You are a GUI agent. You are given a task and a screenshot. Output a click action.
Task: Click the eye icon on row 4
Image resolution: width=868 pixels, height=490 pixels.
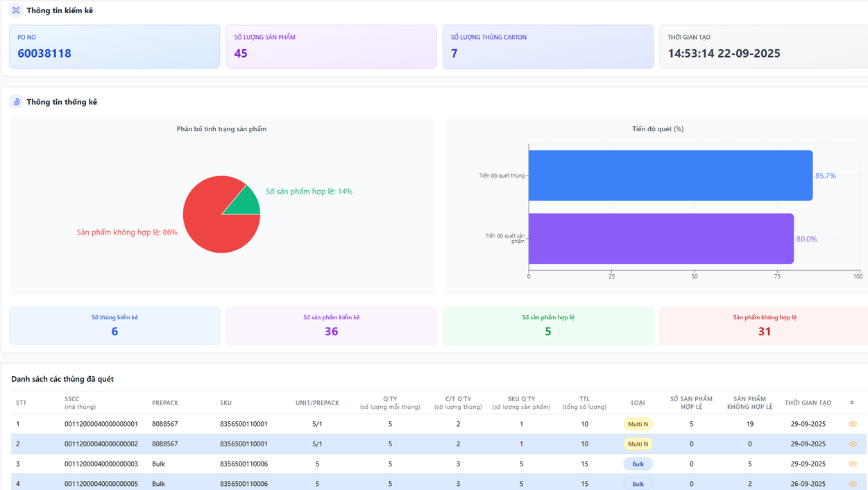click(853, 484)
